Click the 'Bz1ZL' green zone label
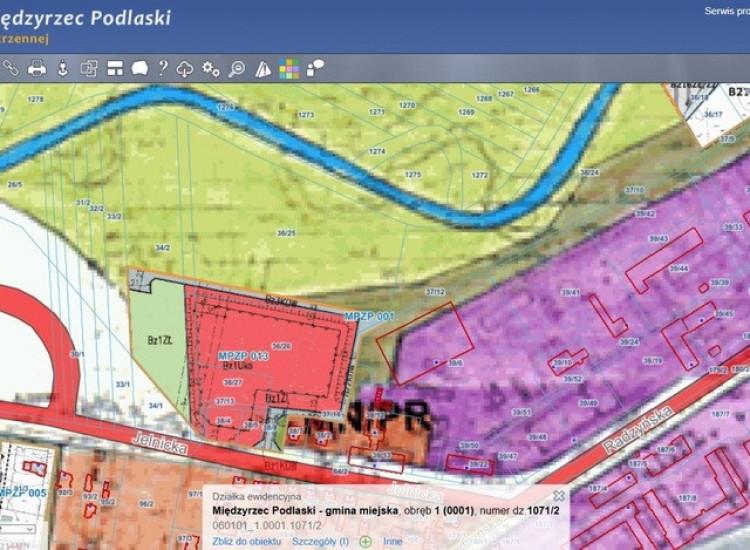This screenshot has height=550, width=750. pyautogui.click(x=160, y=341)
